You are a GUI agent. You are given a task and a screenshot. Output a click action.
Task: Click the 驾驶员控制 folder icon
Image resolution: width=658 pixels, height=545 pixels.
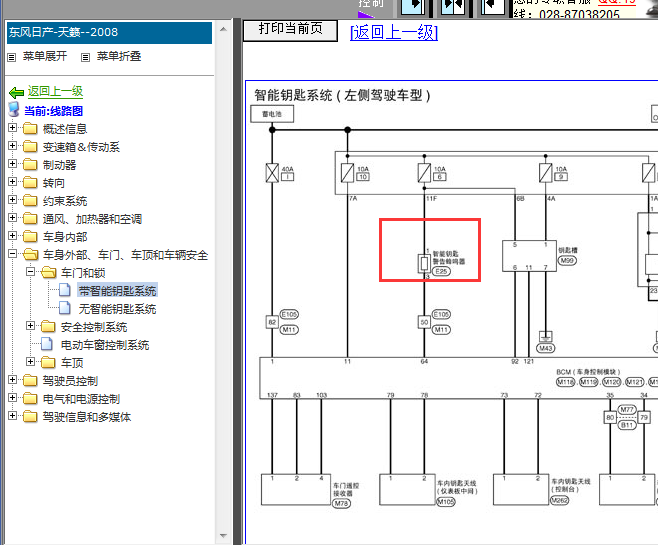tap(30, 381)
